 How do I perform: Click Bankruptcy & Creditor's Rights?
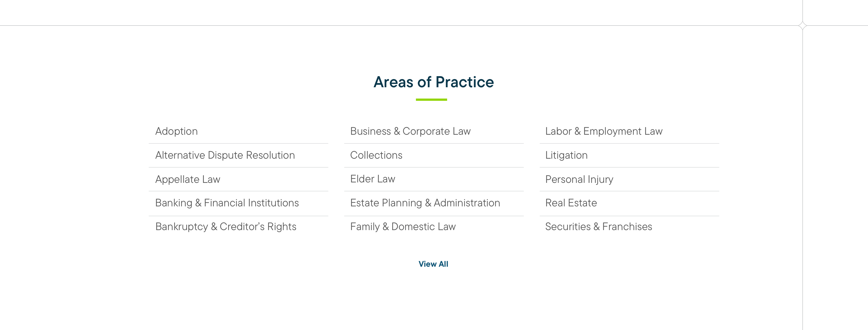[225, 226]
